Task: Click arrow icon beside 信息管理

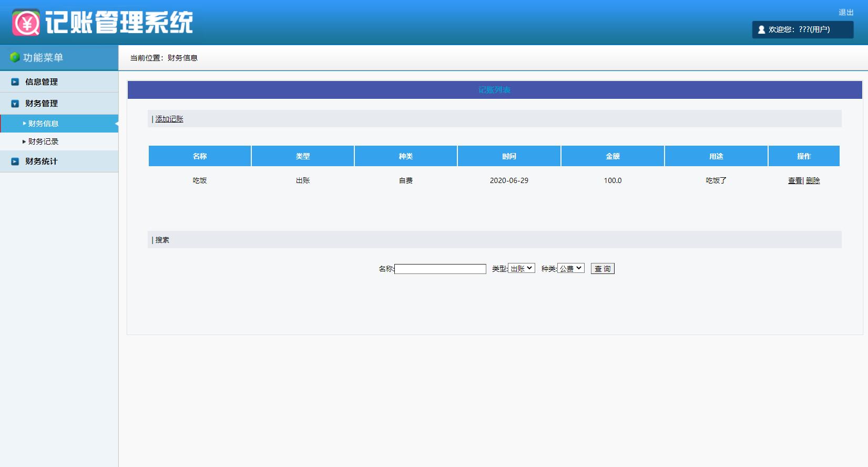Action: click(x=15, y=82)
